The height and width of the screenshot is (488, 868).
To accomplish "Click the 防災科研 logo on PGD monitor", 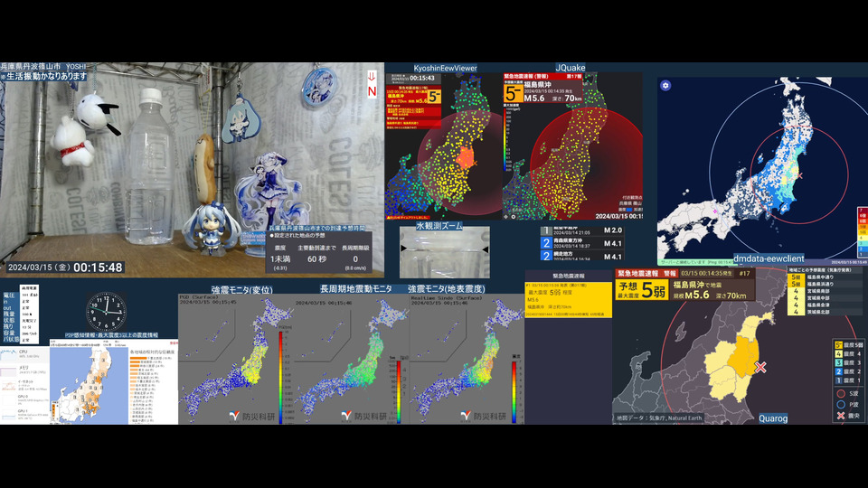I will click(252, 416).
